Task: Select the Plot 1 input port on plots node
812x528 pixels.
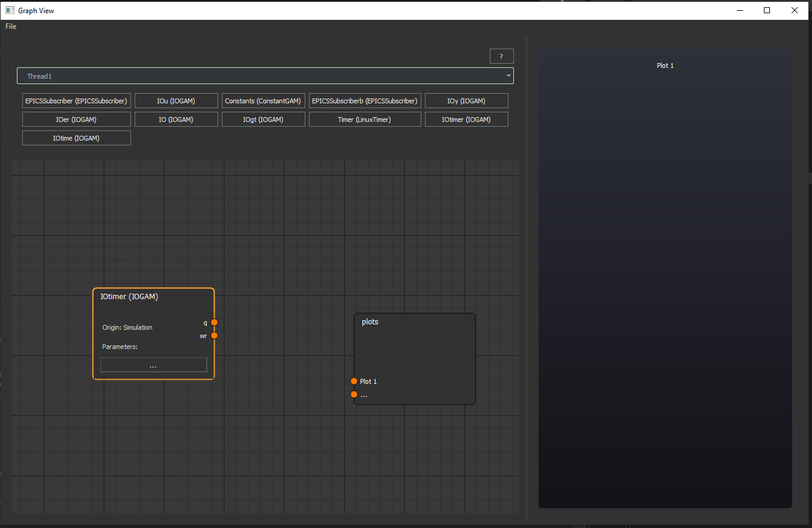Action: (354, 381)
